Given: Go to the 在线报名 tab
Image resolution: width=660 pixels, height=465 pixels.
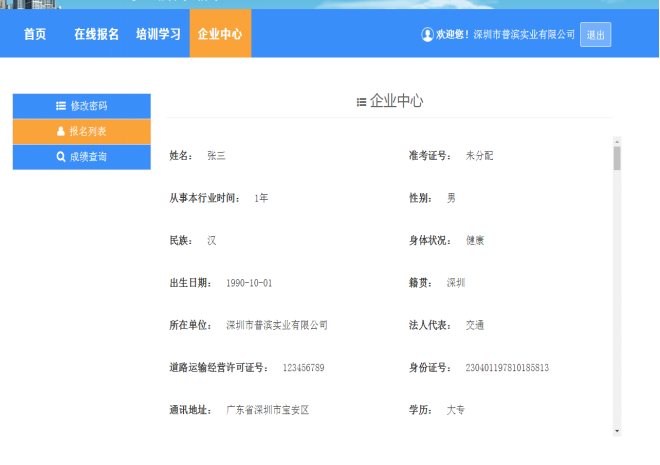Looking at the screenshot, I should coord(96,34).
